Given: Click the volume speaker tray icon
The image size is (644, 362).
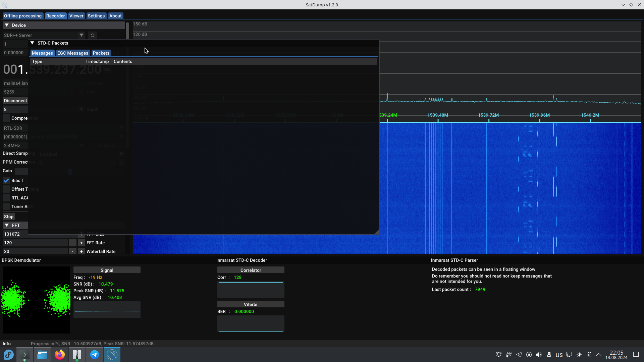Looking at the screenshot, I should (x=539, y=355).
